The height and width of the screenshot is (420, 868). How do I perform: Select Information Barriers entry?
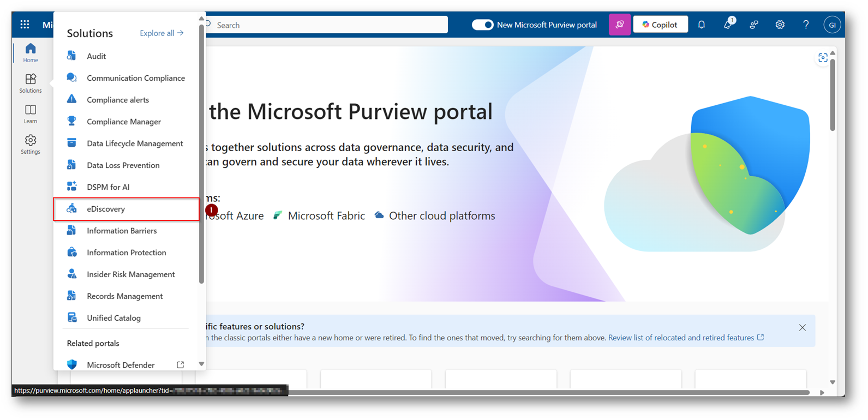(127, 230)
